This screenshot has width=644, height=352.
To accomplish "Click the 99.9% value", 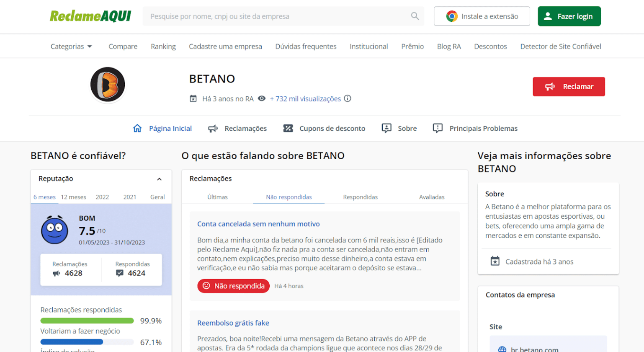I will pyautogui.click(x=151, y=321).
